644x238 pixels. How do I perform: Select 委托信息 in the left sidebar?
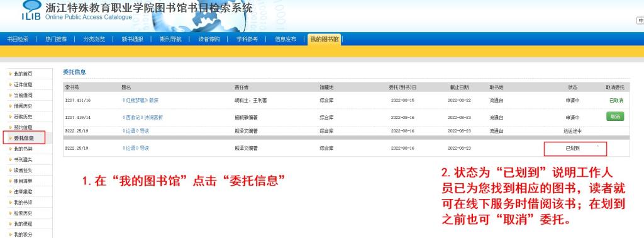(24, 138)
